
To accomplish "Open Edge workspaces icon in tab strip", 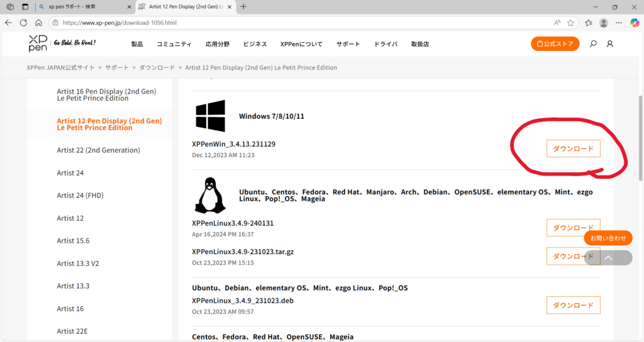I will (10, 6).
